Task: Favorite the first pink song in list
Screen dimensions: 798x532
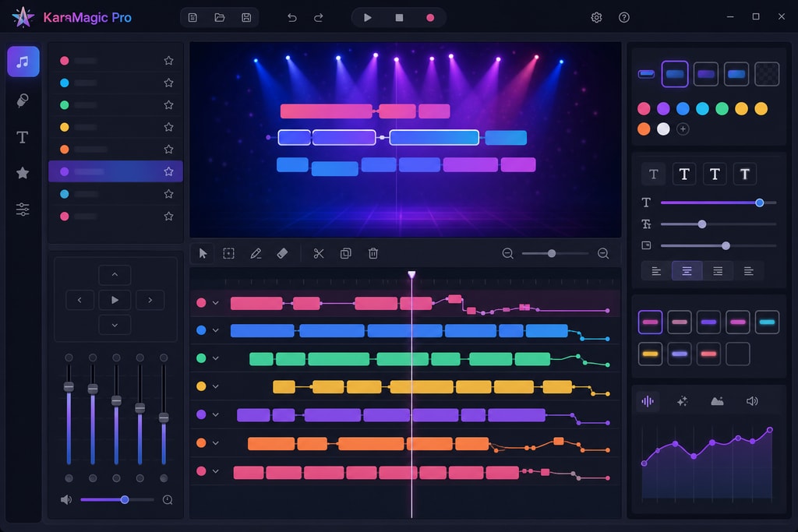Action: [168, 61]
